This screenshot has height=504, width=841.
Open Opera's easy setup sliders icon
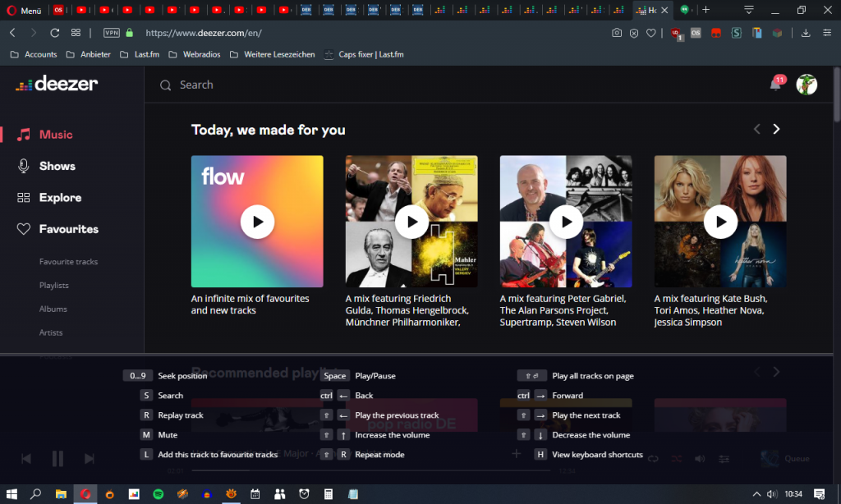(x=827, y=33)
